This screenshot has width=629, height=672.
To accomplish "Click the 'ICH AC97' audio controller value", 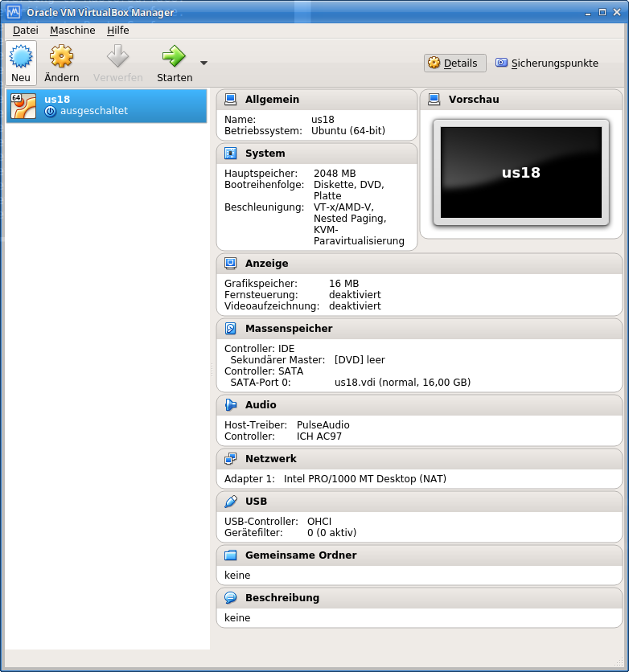I will click(319, 436).
